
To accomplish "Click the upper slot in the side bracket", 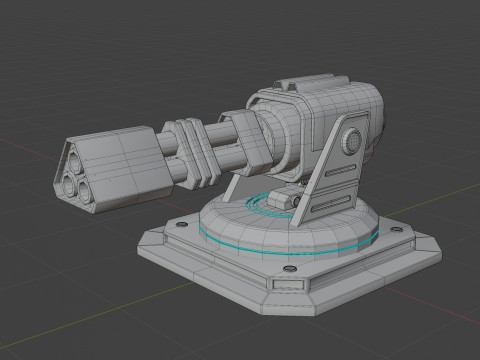I will click(x=341, y=170).
